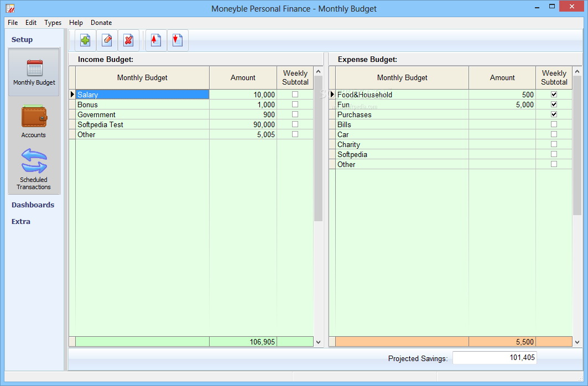This screenshot has height=386, width=588.
Task: Collapse the Setup sidebar section
Action: 22,39
